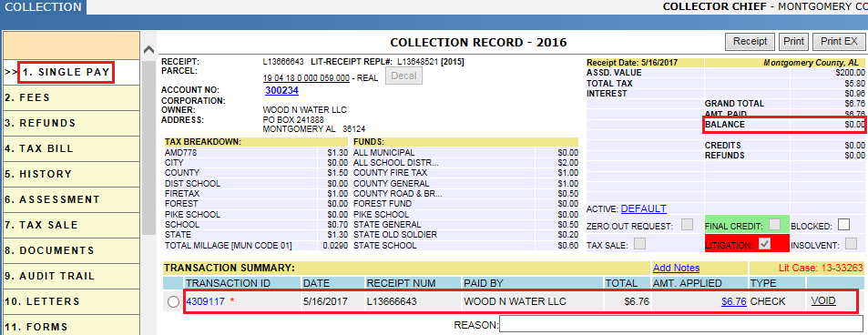Open account number 300234 link
This screenshot has height=335, width=868.
pyautogui.click(x=281, y=90)
